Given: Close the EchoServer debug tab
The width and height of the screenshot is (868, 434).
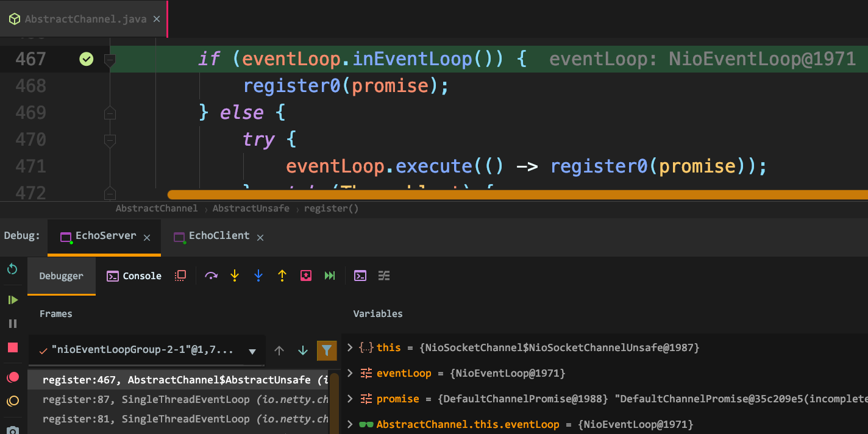Looking at the screenshot, I should pyautogui.click(x=147, y=238).
